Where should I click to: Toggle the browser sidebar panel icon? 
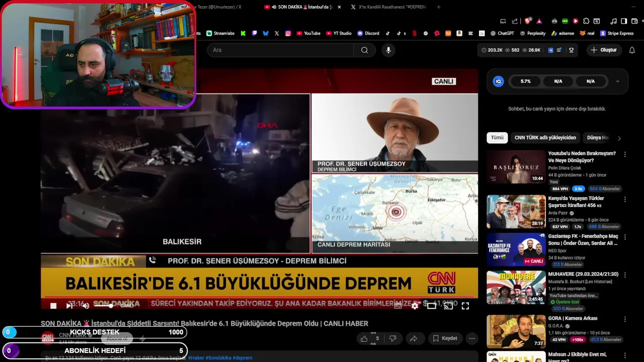tap(624, 21)
